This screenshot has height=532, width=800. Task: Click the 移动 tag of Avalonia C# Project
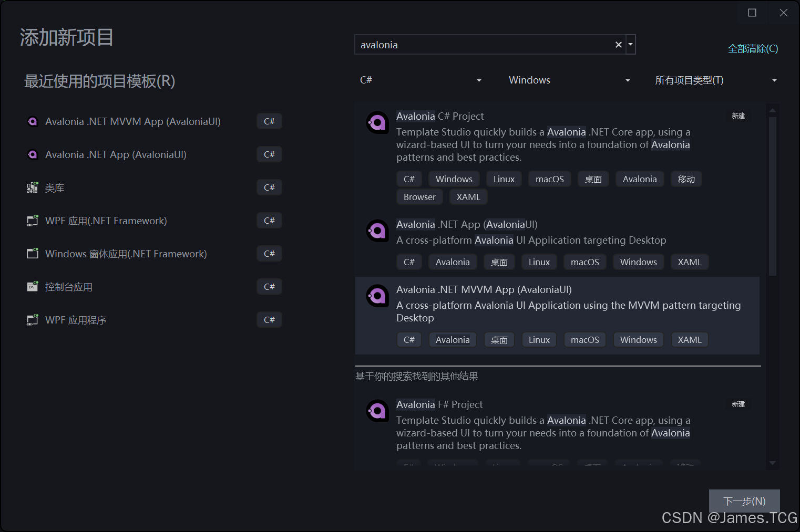click(686, 179)
